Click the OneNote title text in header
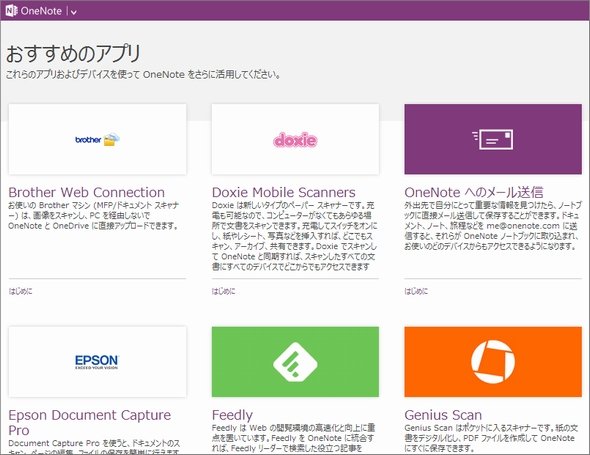The image size is (590, 455). pyautogui.click(x=41, y=11)
